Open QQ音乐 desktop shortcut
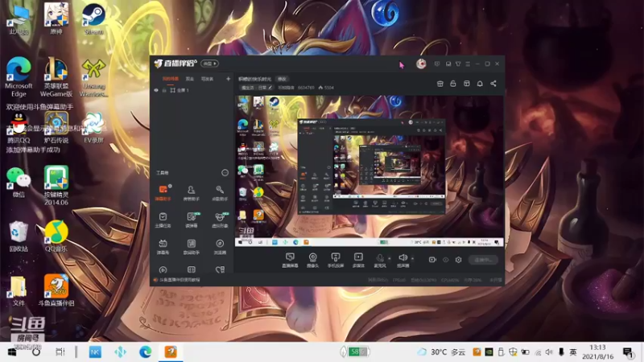The width and height of the screenshot is (644, 362). (x=56, y=236)
